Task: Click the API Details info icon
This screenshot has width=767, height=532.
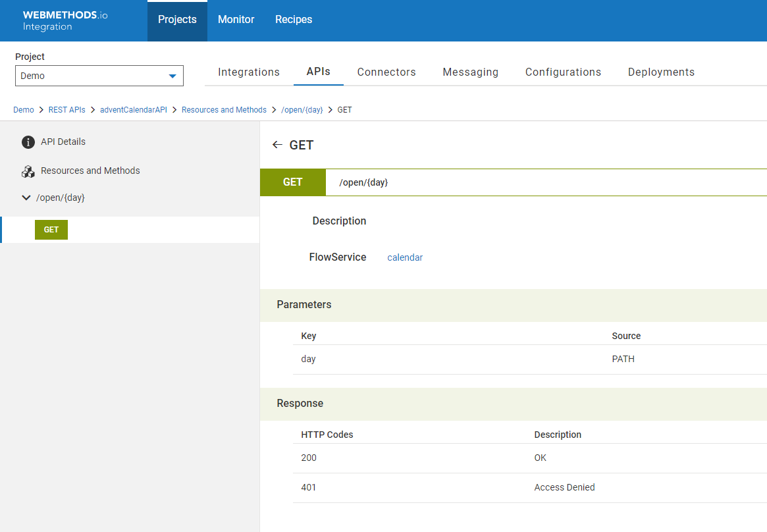Action: tap(28, 142)
